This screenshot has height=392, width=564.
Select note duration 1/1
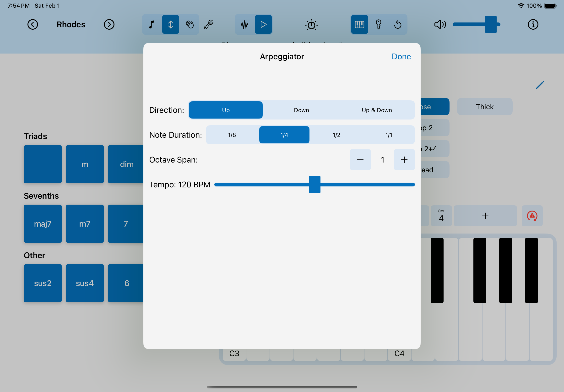[x=388, y=135]
